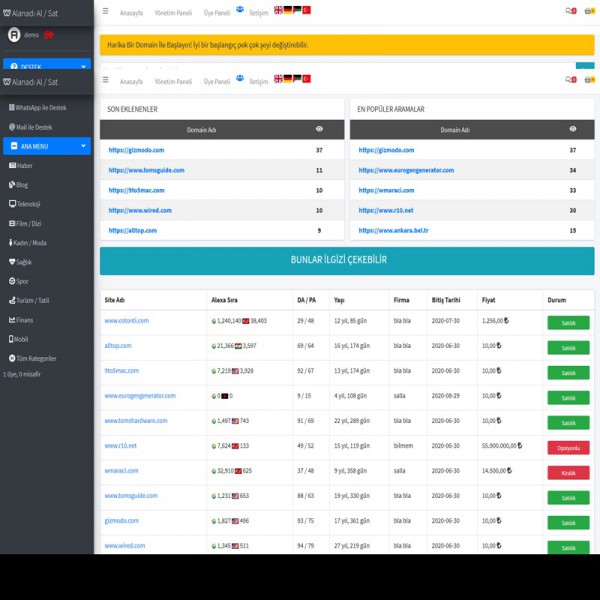Open WhatsApp ile Destek in the sidebar

click(x=38, y=108)
